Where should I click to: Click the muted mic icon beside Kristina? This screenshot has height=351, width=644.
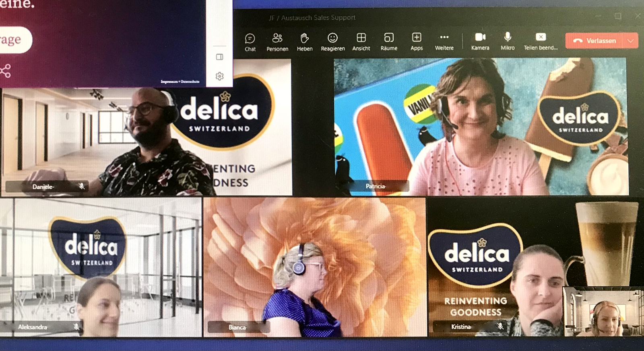point(500,326)
